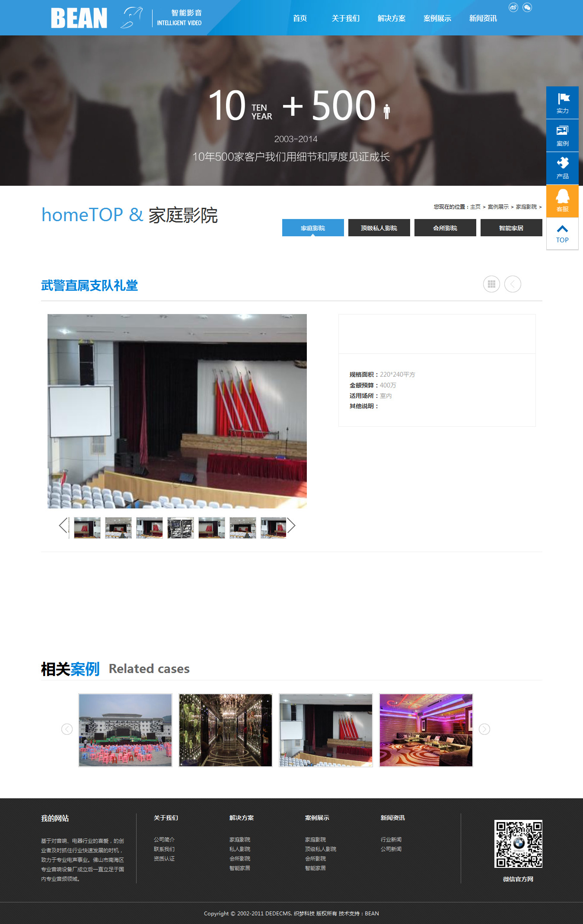
Task: Go back with the circled left arrow beside the grid icon
Action: [x=513, y=284]
